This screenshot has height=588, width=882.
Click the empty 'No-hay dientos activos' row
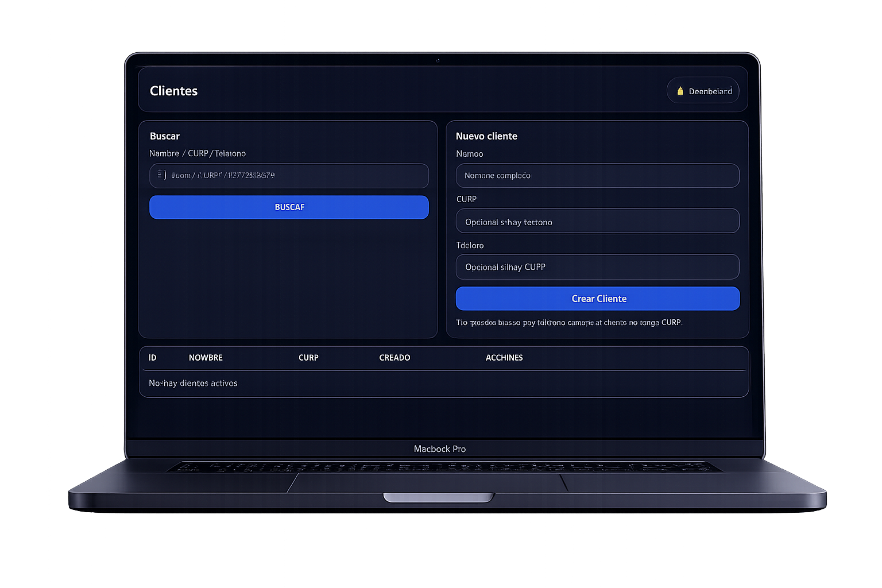coord(193,383)
